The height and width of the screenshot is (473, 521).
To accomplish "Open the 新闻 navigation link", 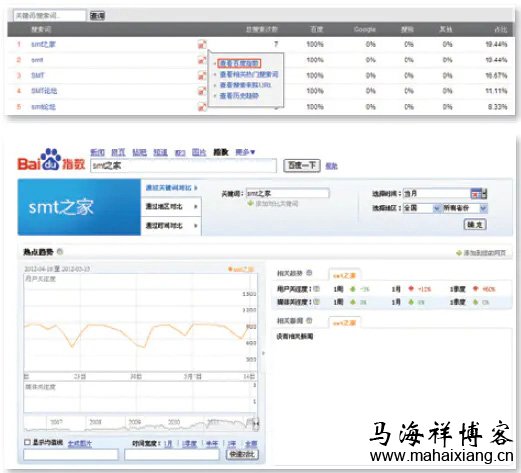I will pyautogui.click(x=98, y=152).
